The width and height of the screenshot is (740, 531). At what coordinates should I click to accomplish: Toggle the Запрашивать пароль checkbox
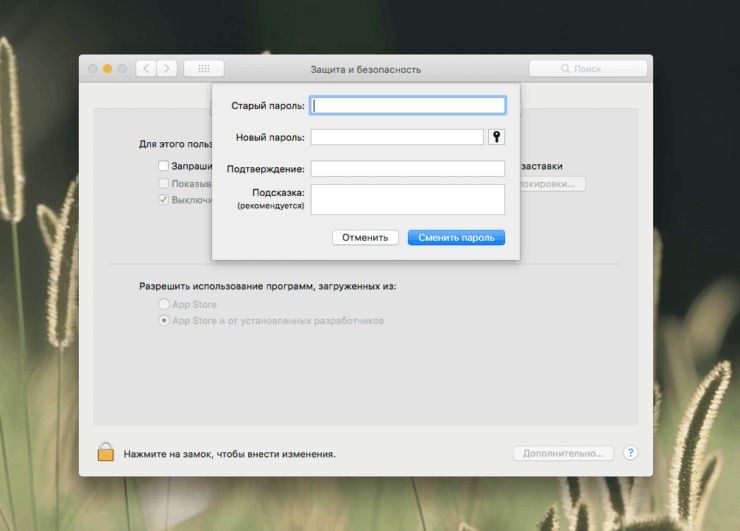point(164,166)
